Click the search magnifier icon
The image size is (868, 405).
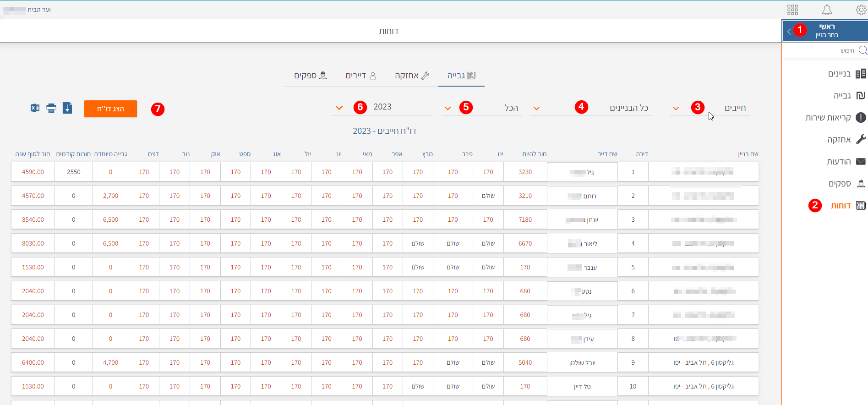click(863, 50)
